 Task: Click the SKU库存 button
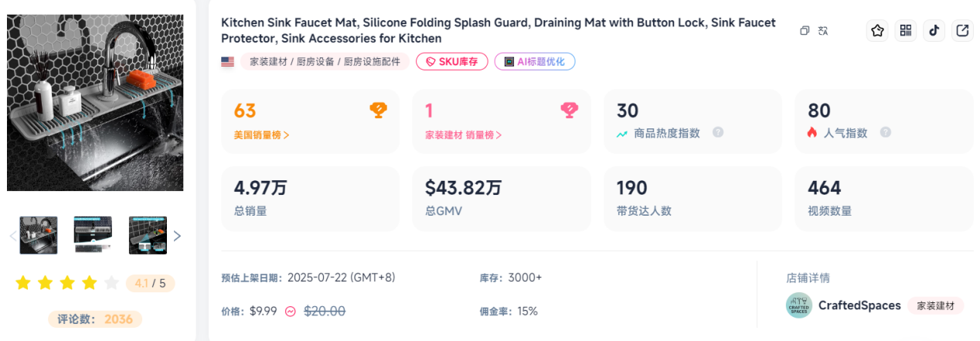pos(452,62)
